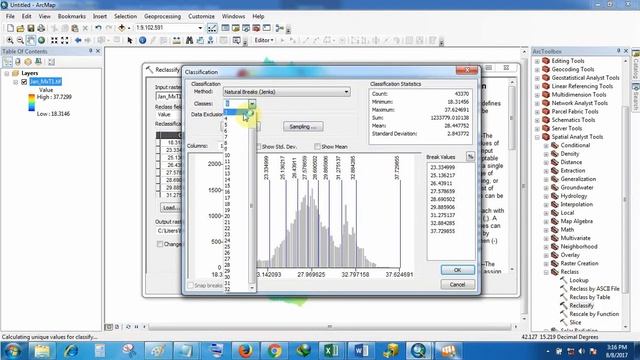Open the Windows Start menu

12,351
